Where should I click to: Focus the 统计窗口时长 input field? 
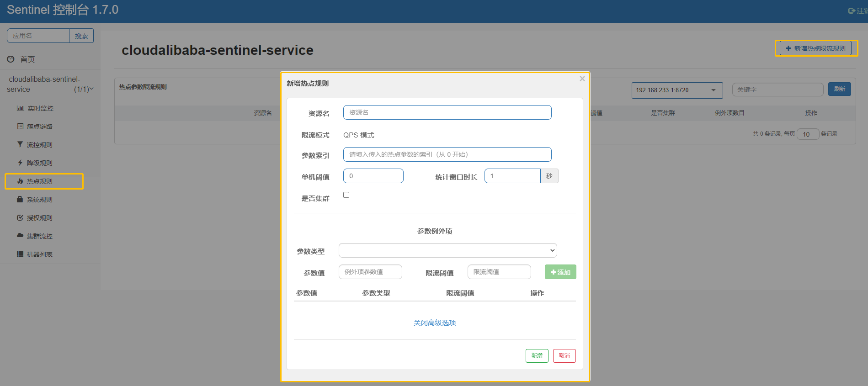click(x=512, y=176)
